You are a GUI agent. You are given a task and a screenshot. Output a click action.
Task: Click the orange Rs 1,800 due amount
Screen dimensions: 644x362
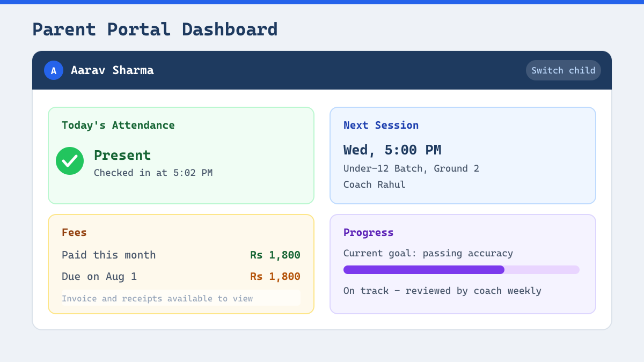275,276
